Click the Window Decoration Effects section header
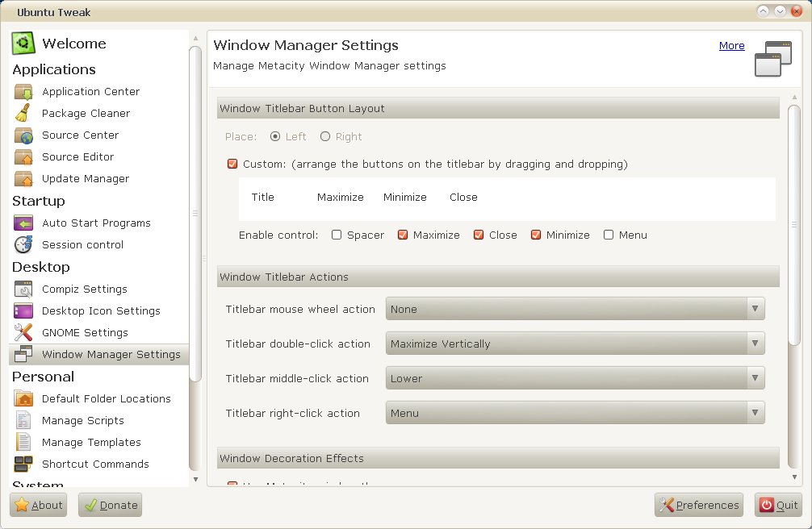This screenshot has width=812, height=529. 498,458
